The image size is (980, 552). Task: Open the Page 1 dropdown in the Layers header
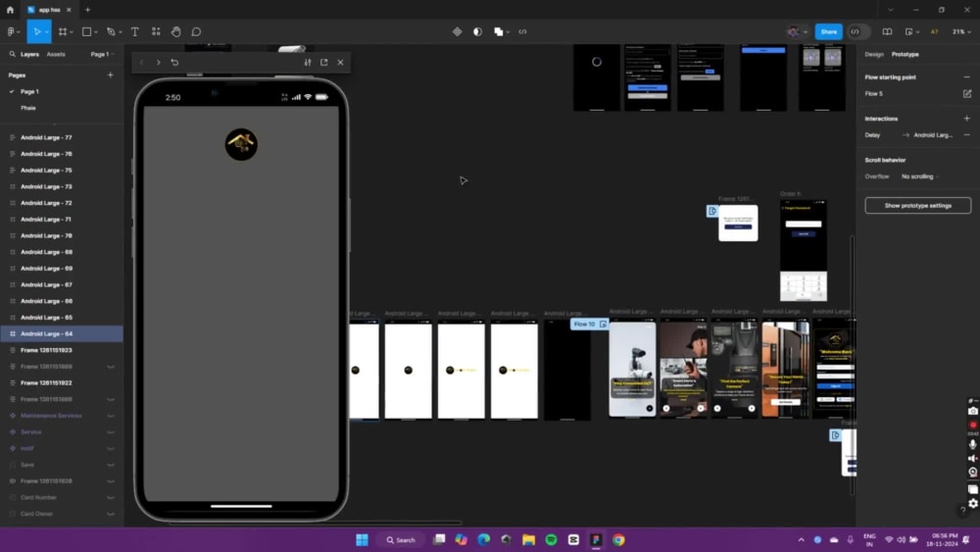coord(103,54)
